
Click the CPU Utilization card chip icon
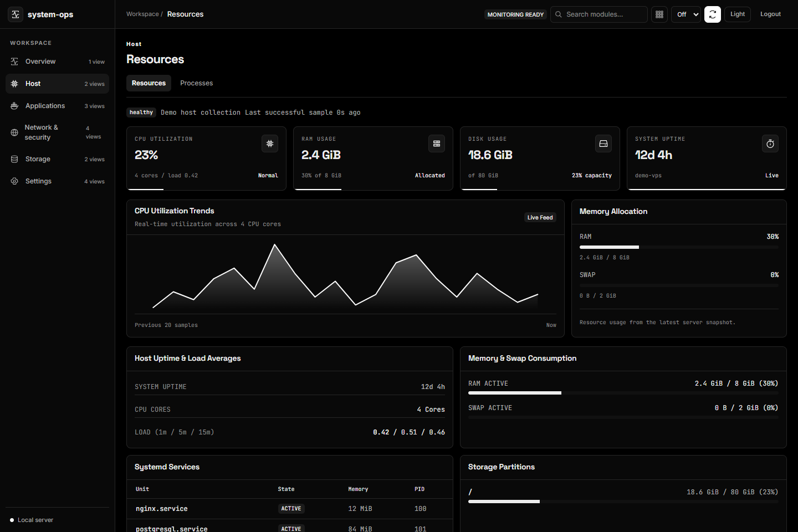[270, 144]
